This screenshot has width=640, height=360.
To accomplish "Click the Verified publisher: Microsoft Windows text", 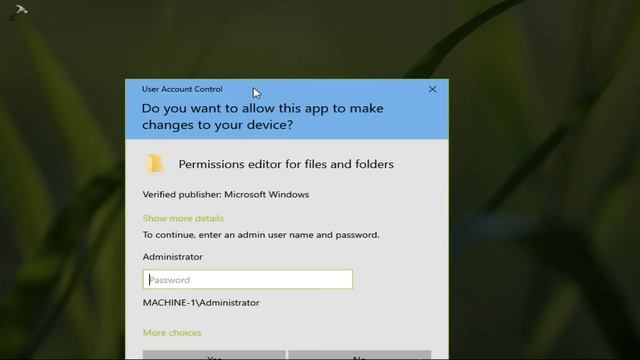I will click(226, 195).
